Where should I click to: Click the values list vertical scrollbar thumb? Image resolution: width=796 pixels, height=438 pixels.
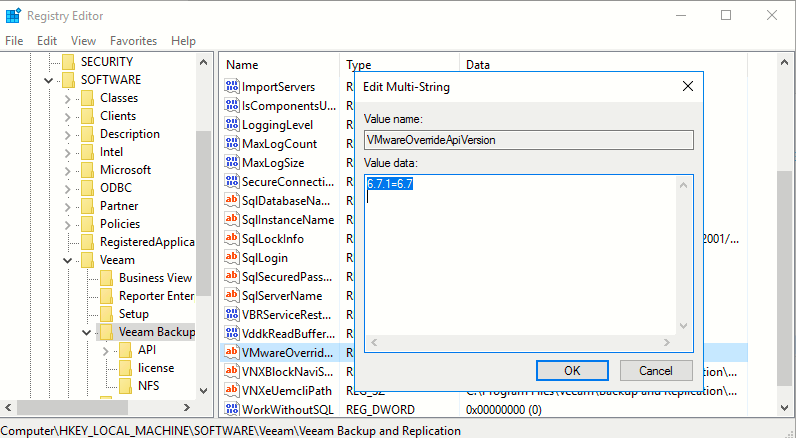point(784,278)
